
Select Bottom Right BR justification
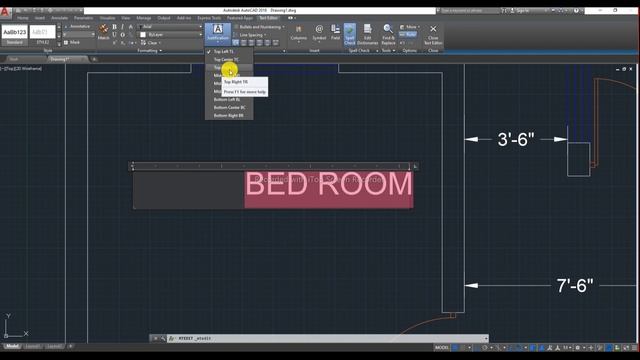(x=229, y=116)
